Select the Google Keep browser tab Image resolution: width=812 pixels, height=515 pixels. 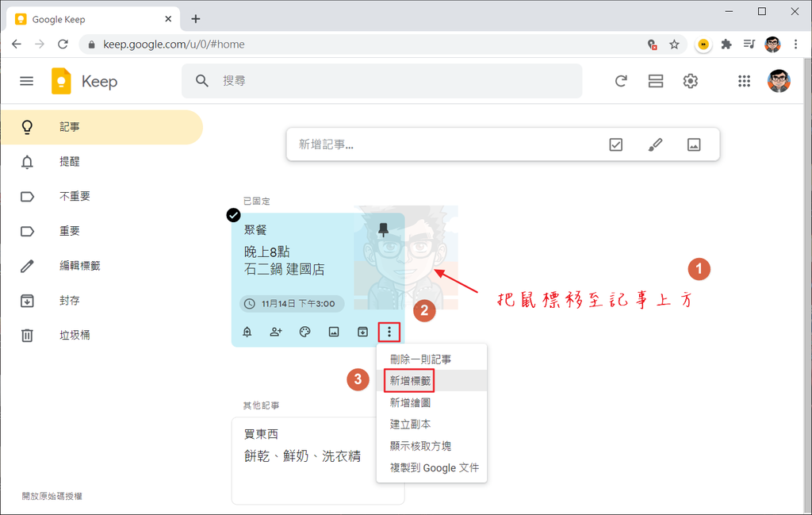pyautogui.click(x=94, y=19)
